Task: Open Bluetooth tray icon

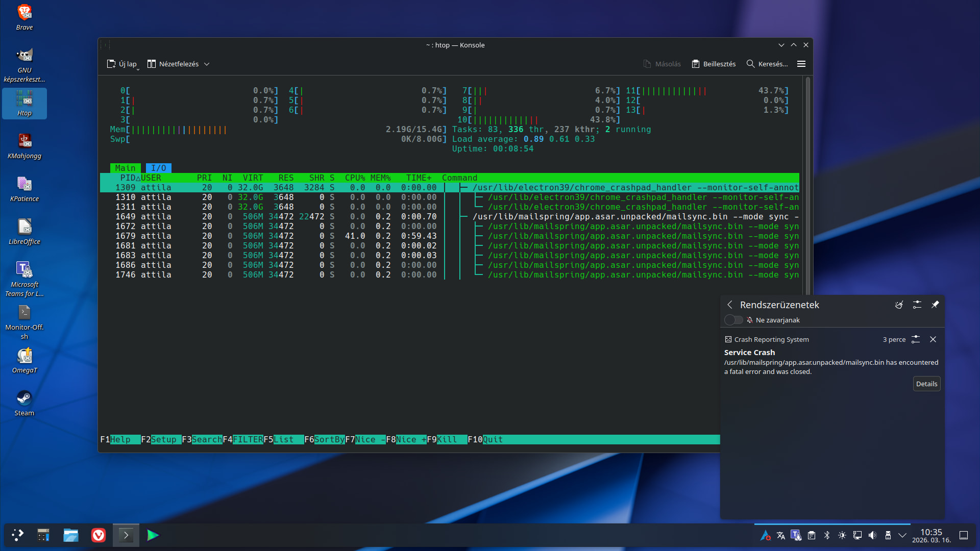Action: 827,535
